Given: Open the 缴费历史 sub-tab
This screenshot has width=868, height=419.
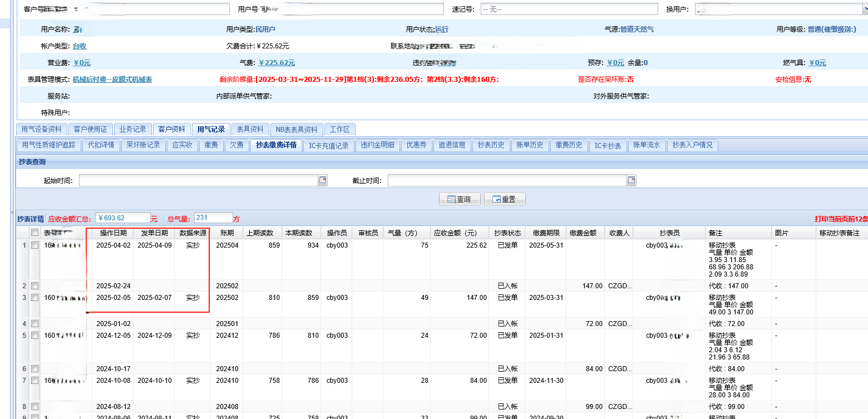Looking at the screenshot, I should click(x=569, y=145).
